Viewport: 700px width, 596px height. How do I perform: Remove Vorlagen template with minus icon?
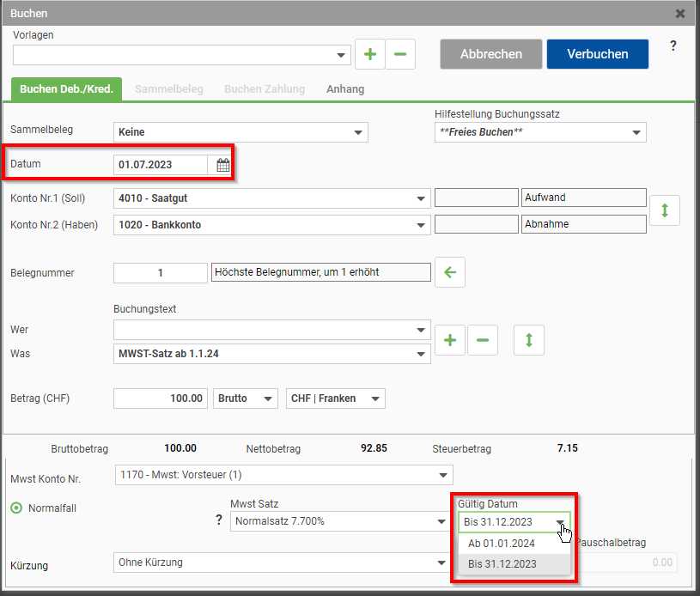pos(400,54)
